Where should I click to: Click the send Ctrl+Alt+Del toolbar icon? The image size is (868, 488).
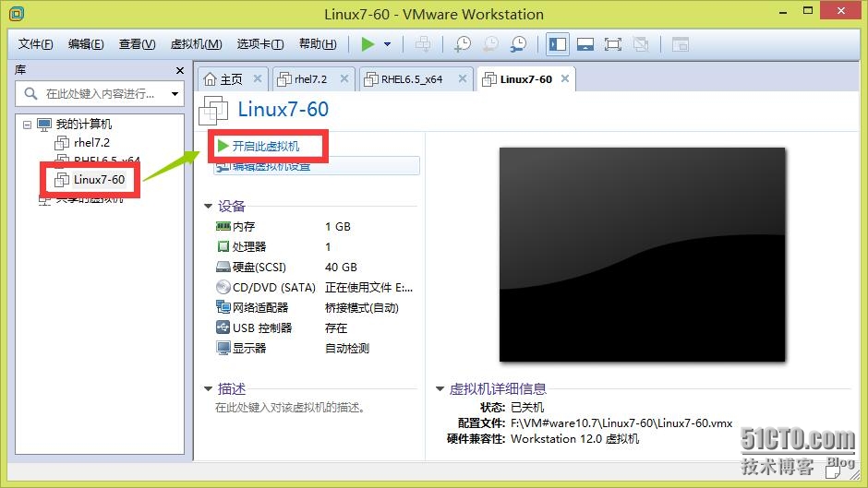coord(422,44)
